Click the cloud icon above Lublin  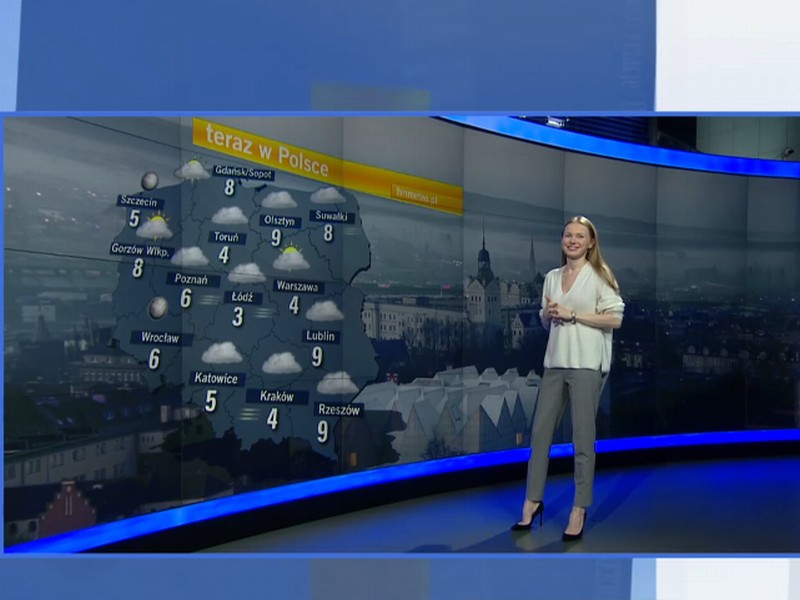[x=324, y=311]
